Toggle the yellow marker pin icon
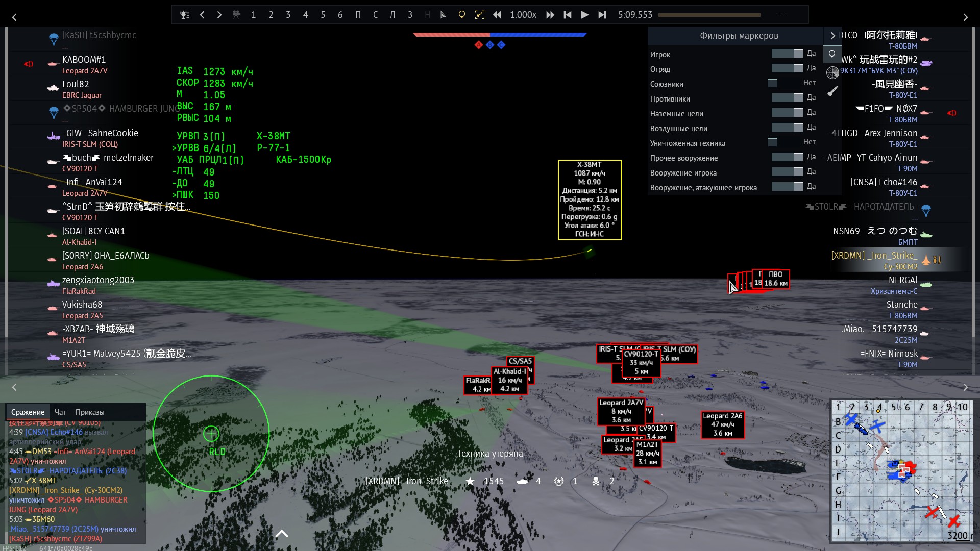 click(x=461, y=15)
